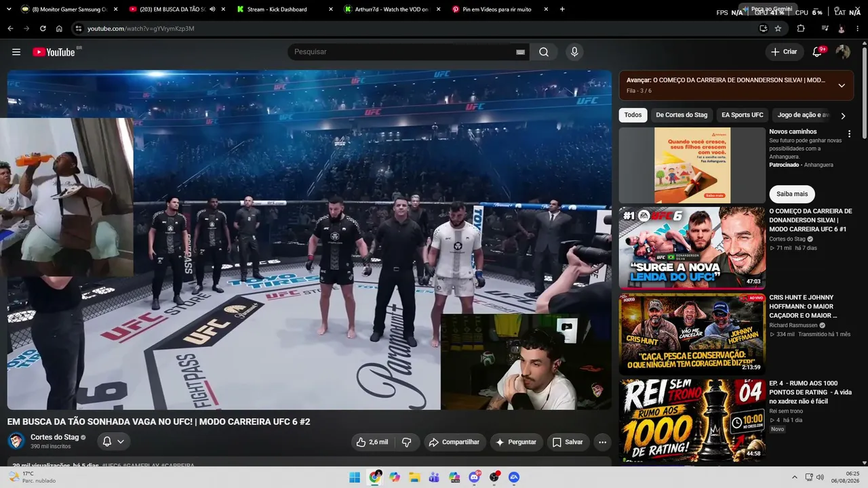Viewport: 868px width, 488px height.
Task: Open OBS Studio from the taskbar
Action: tap(494, 477)
